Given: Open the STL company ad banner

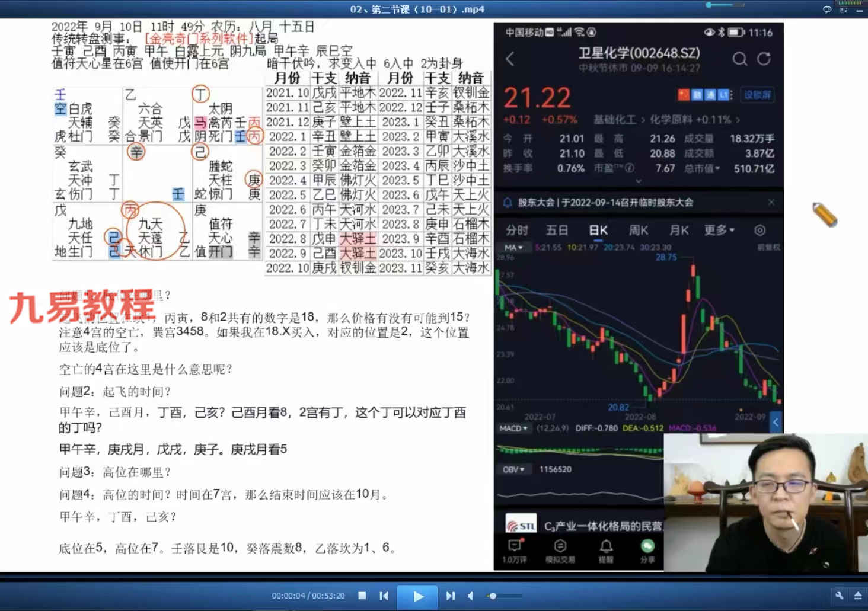Looking at the screenshot, I should pyautogui.click(x=584, y=525).
